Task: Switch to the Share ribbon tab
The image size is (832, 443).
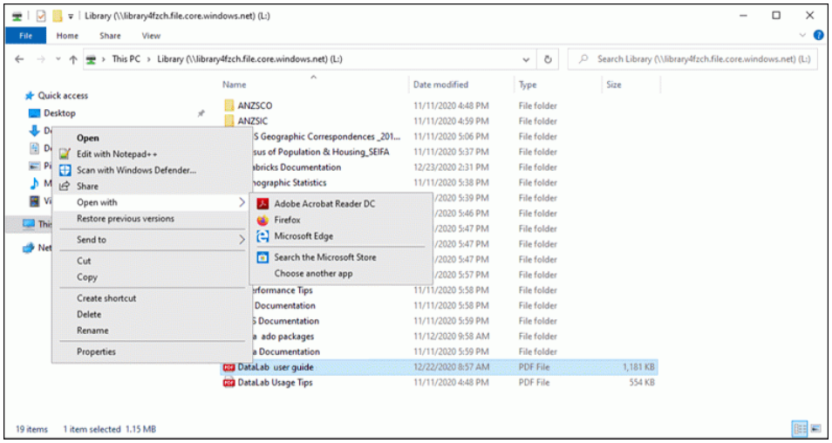Action: click(110, 36)
